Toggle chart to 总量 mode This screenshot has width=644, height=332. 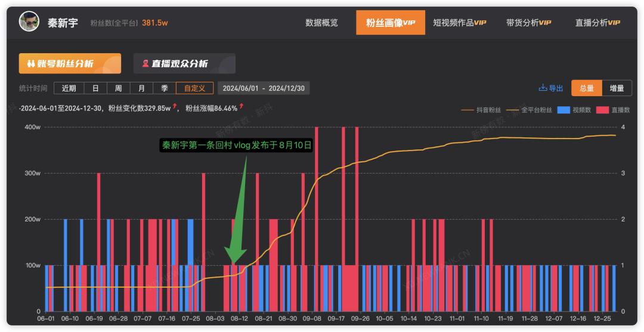586,88
